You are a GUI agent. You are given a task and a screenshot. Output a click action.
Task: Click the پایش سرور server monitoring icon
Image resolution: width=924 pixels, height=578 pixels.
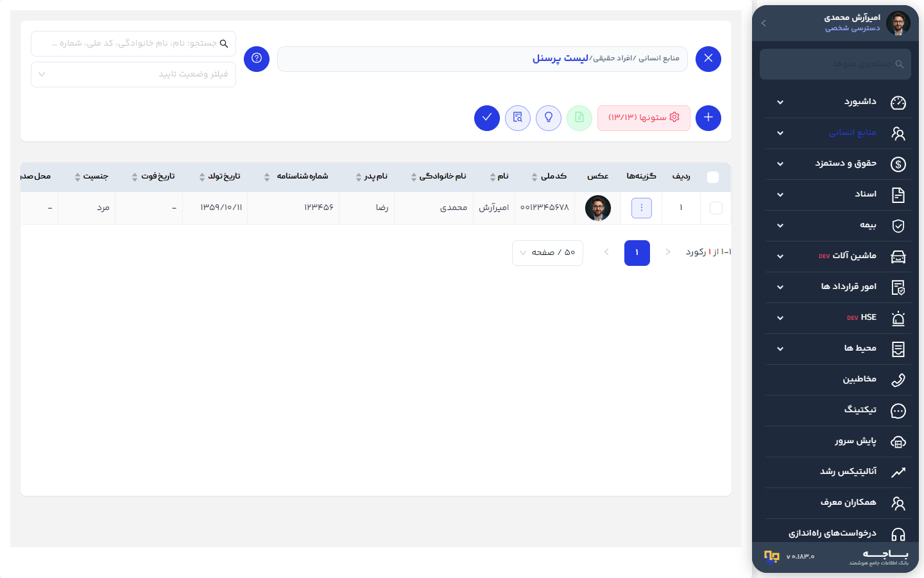click(898, 442)
